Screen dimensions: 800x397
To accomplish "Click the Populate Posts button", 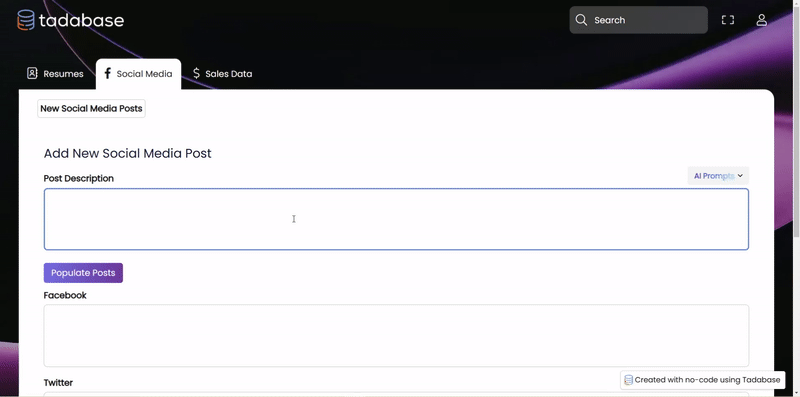I will tap(83, 273).
